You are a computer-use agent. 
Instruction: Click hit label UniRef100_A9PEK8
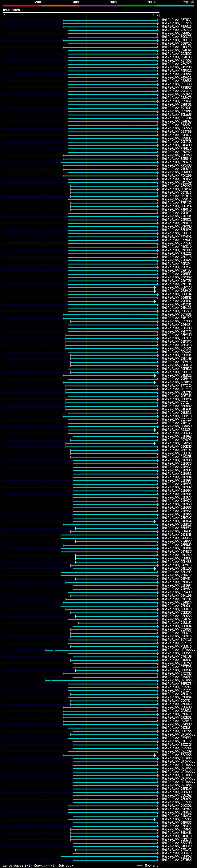177,372
